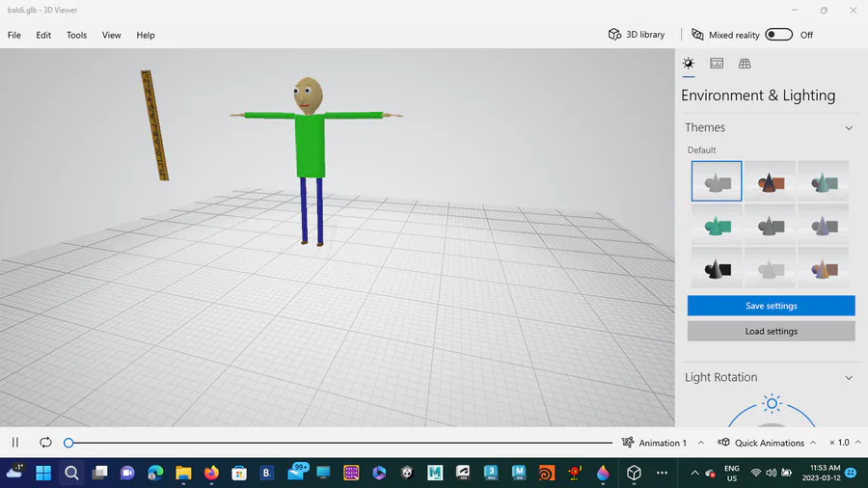Screen dimensions: 868x488
Task: Show hidden system tray icons
Action: (694, 473)
